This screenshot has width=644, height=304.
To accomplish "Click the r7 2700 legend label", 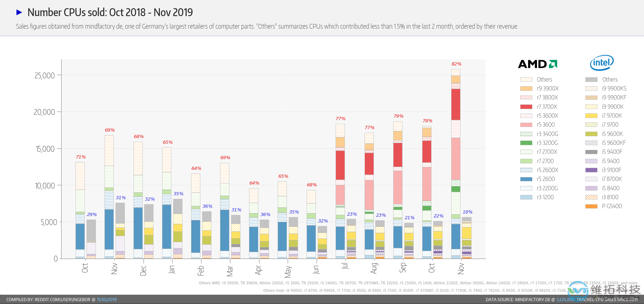I will coord(545,161).
